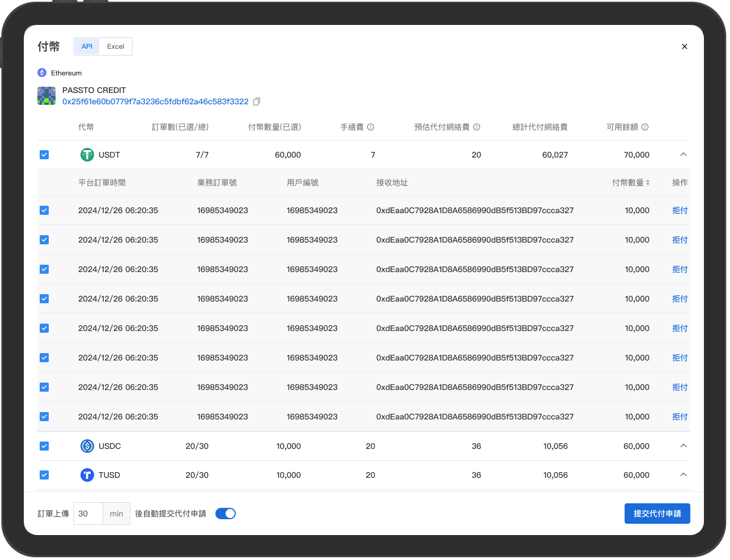Click the PASSTO CREDIT pixel avatar
This screenshot has width=730, height=560.
[46, 96]
